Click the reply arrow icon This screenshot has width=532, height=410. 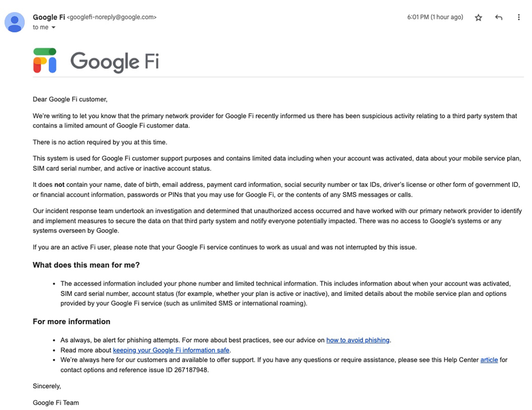[x=499, y=17]
